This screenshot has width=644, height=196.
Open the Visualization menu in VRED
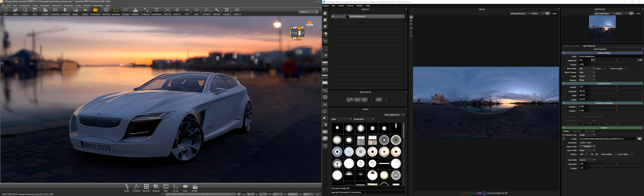coord(25,6)
